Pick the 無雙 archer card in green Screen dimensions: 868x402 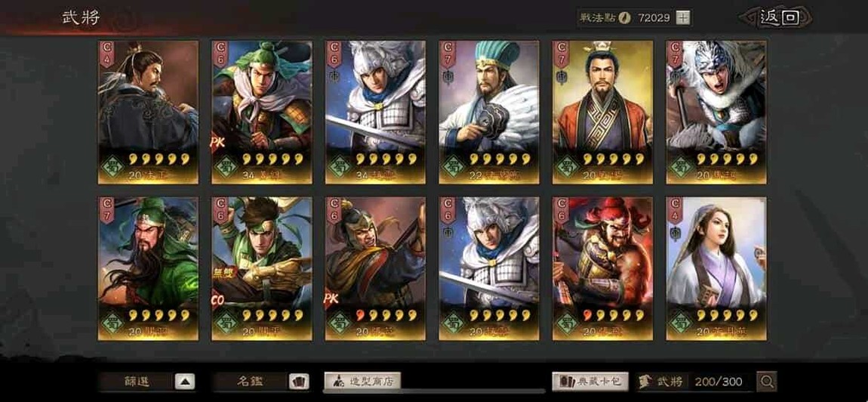(x=262, y=269)
